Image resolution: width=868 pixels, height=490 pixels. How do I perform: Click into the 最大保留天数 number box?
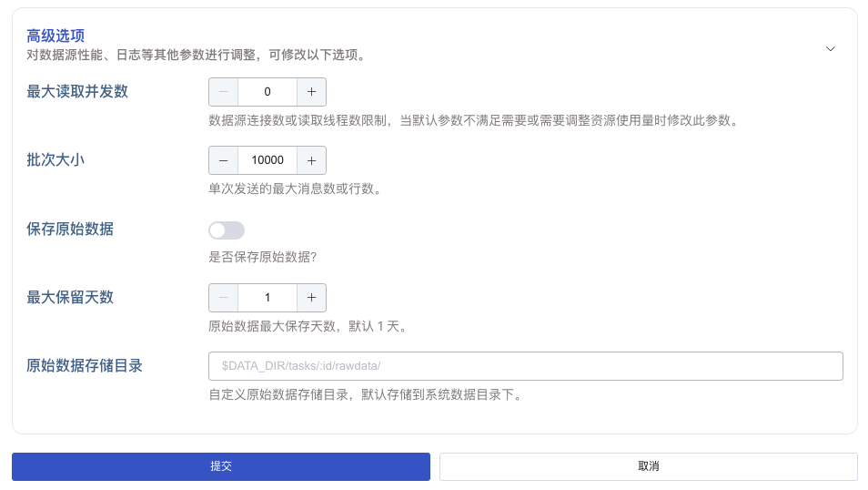point(267,298)
